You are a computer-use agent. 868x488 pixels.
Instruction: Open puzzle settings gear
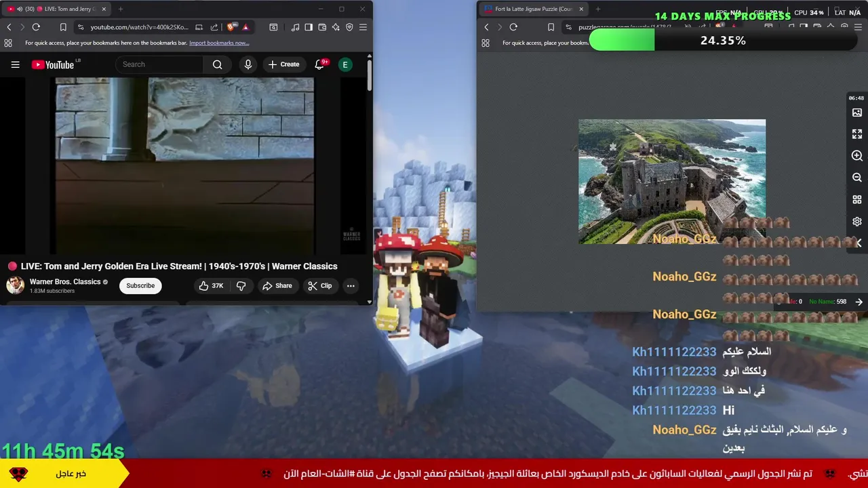pos(857,222)
